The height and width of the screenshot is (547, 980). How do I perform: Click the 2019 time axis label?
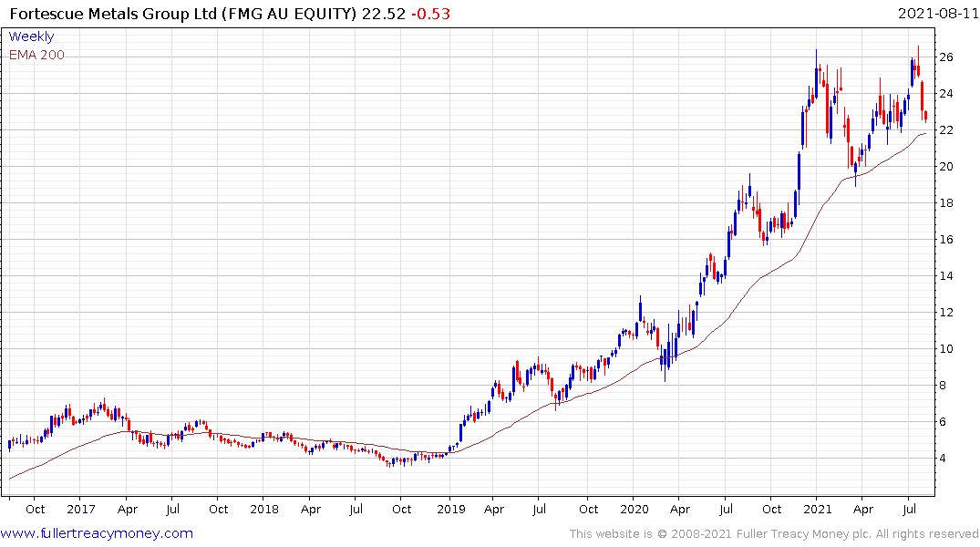pyautogui.click(x=451, y=509)
